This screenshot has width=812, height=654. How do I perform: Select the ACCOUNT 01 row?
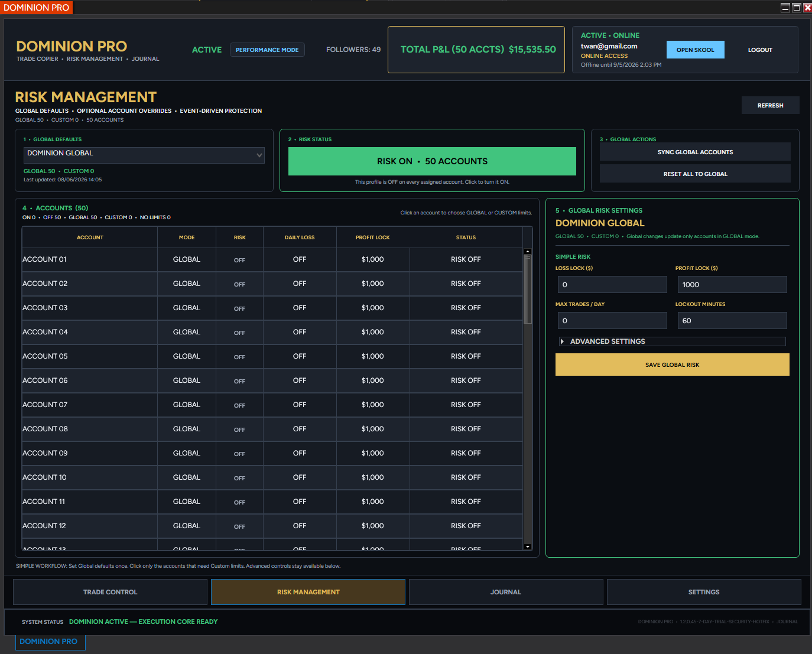(x=272, y=259)
